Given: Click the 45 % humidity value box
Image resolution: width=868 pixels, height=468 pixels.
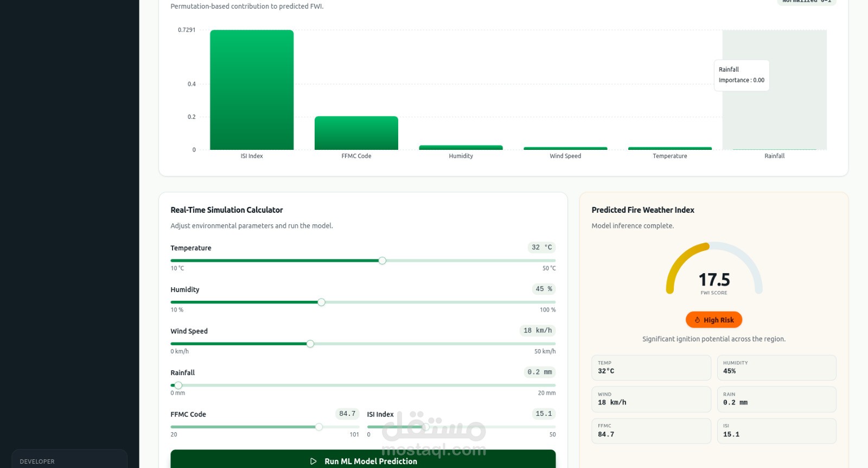Looking at the screenshot, I should click(544, 289).
